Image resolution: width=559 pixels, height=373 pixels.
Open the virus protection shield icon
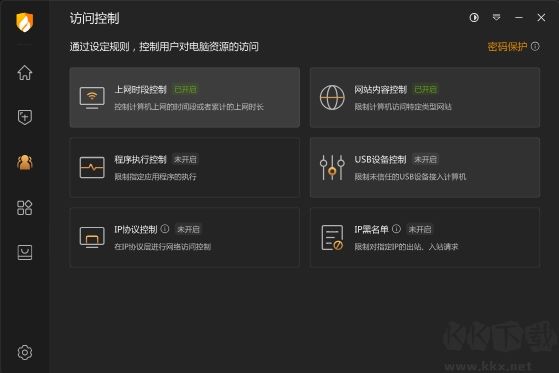click(x=25, y=117)
